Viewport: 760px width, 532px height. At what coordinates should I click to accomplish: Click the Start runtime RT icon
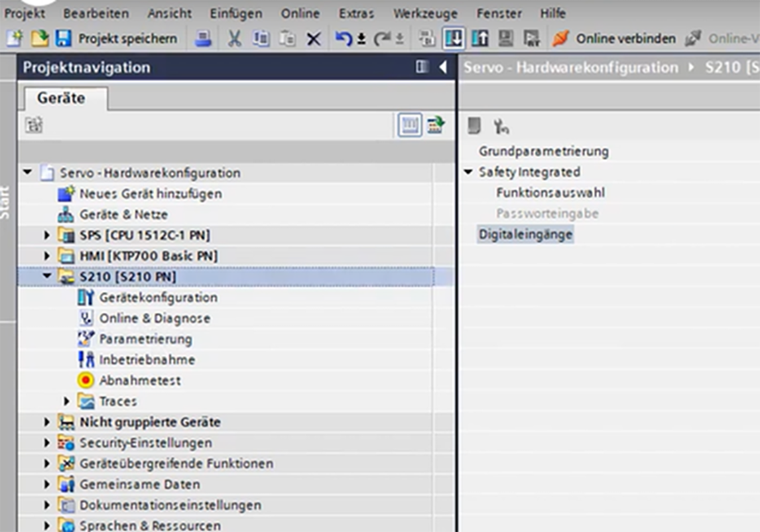531,38
